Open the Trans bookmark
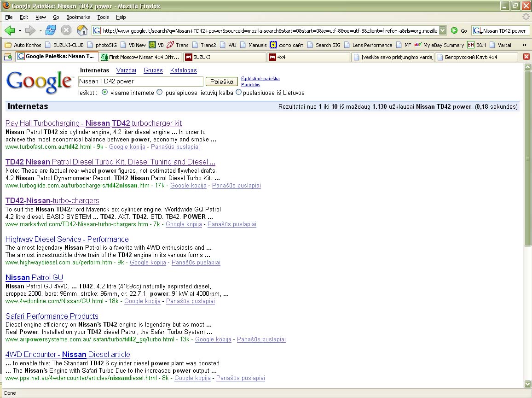The image size is (532, 398). 178,45
